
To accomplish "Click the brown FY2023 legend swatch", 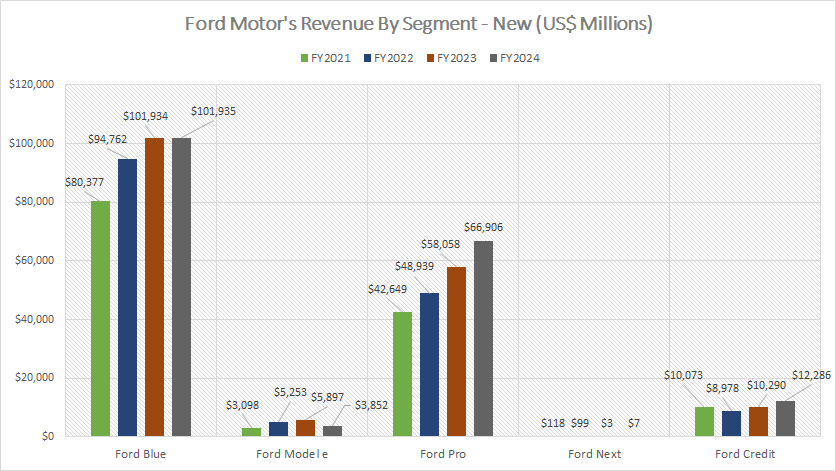I will click(x=430, y=58).
